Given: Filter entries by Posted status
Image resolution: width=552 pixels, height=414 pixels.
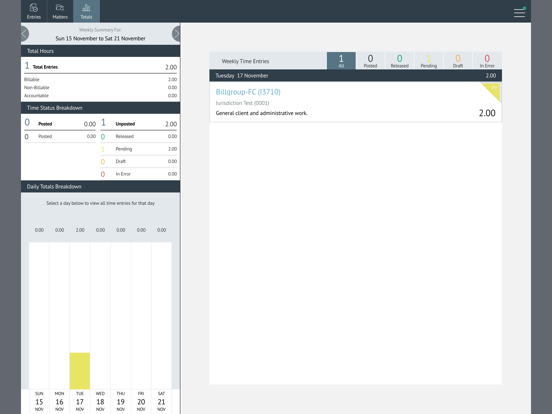Looking at the screenshot, I should [370, 61].
